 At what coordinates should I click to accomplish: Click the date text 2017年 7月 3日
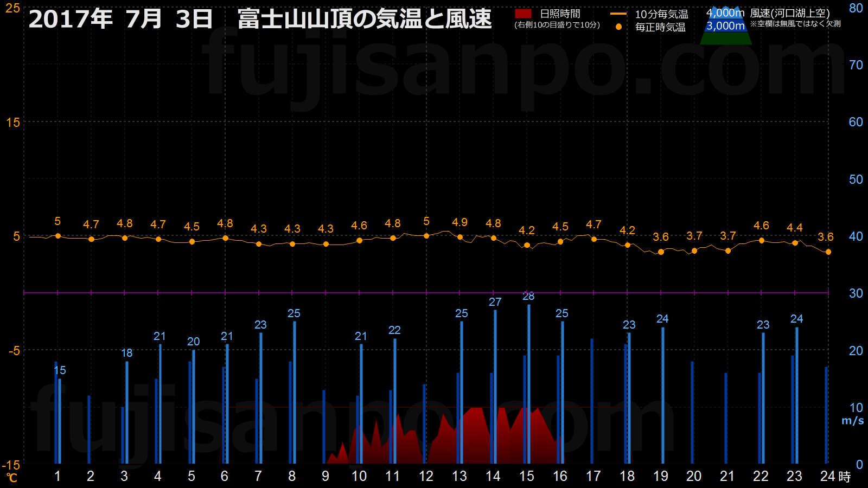(120, 19)
